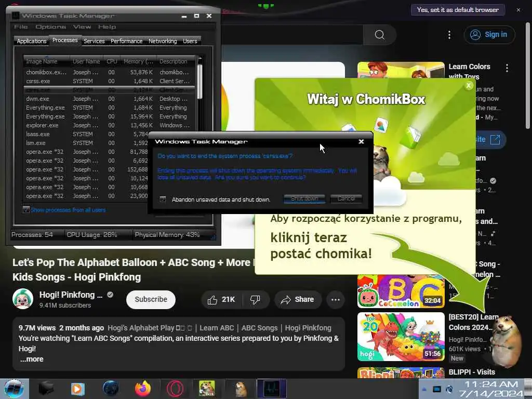Open the Windows Start orb

pos(14,389)
